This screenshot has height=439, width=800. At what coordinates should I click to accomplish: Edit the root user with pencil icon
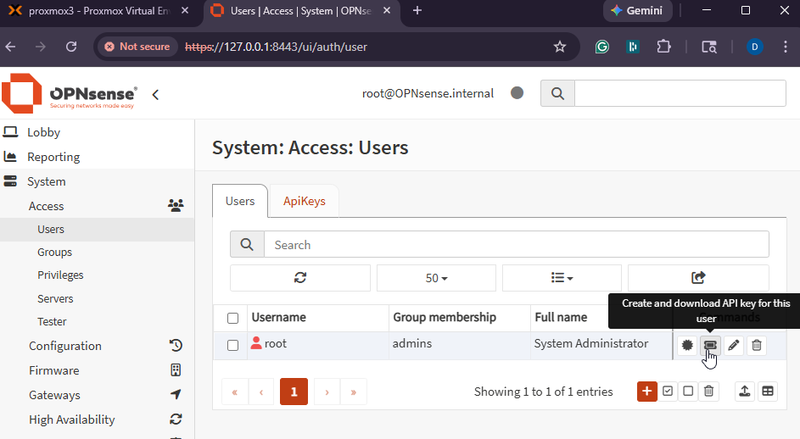tap(733, 346)
